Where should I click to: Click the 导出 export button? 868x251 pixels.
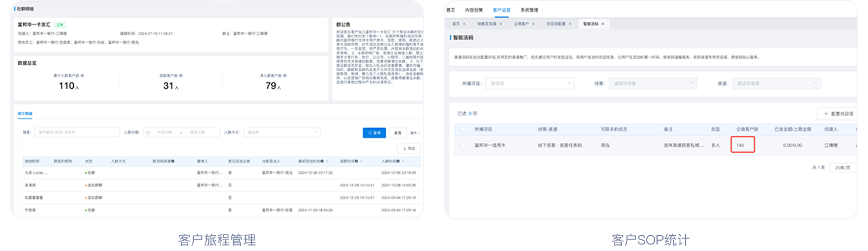click(x=409, y=148)
